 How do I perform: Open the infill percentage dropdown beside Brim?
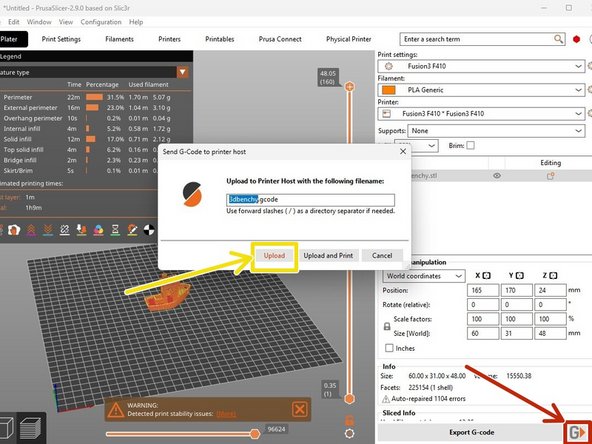pos(416,145)
